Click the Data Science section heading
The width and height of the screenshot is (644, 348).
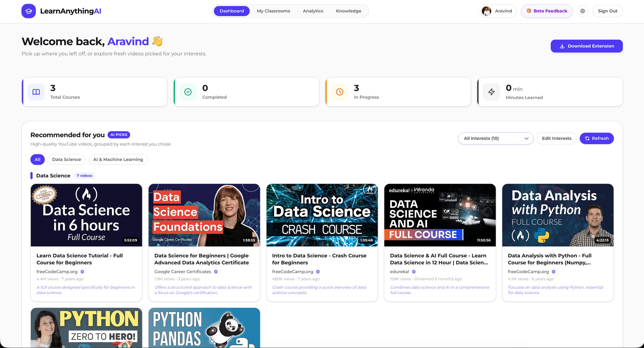pos(53,176)
